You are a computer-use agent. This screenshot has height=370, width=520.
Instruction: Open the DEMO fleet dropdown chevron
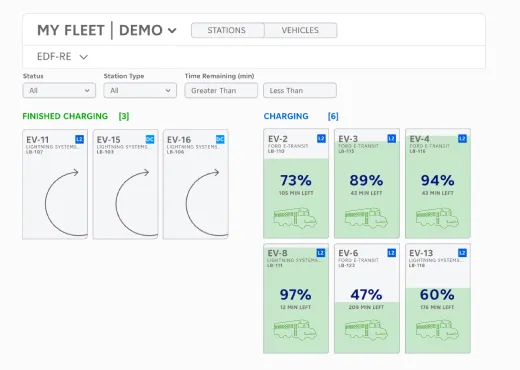(x=172, y=31)
